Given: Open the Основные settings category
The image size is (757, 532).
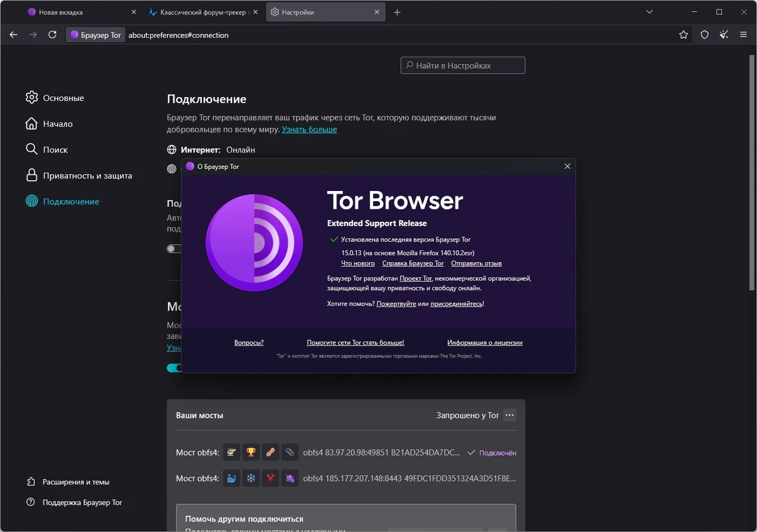Looking at the screenshot, I should 55,98.
